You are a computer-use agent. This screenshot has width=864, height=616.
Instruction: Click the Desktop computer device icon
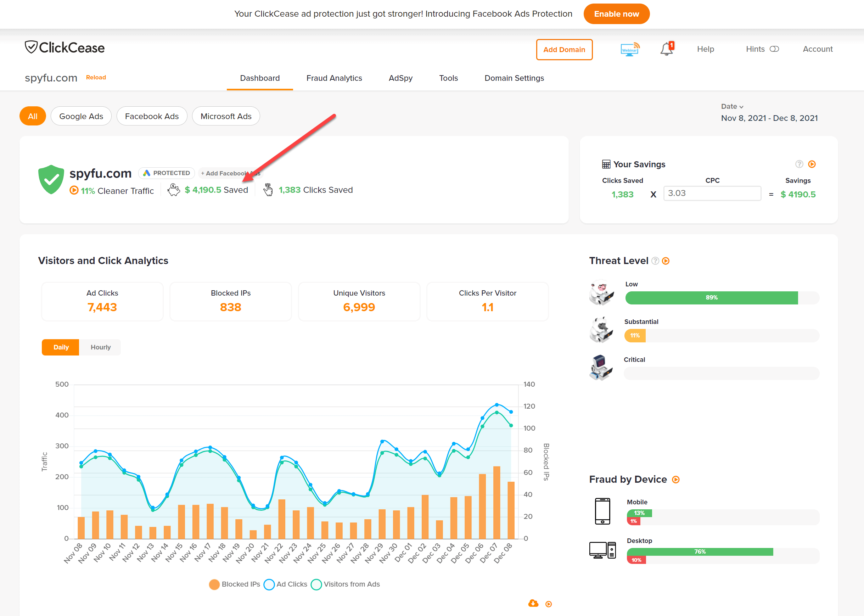click(x=603, y=550)
